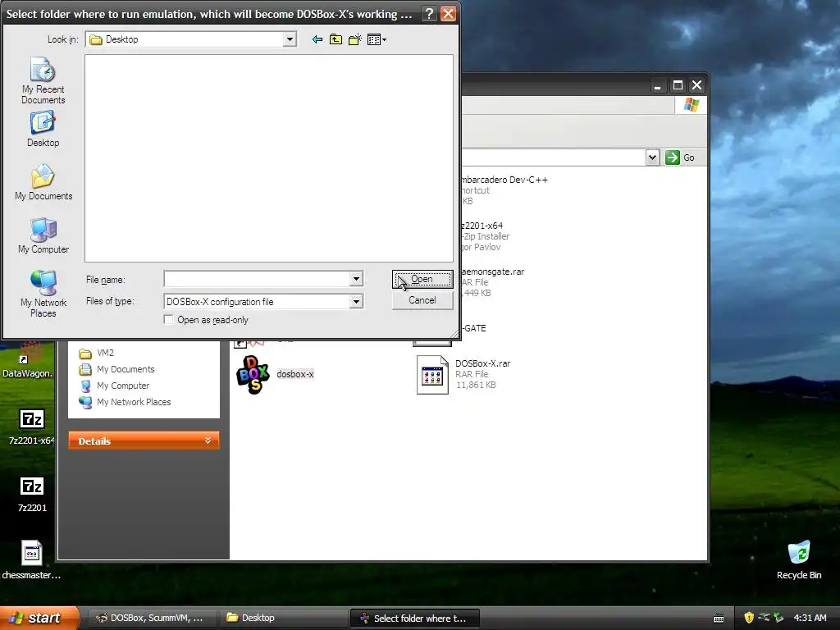Image resolution: width=840 pixels, height=630 pixels.
Task: Open My Recent Documents in places bar
Action: click(x=43, y=81)
